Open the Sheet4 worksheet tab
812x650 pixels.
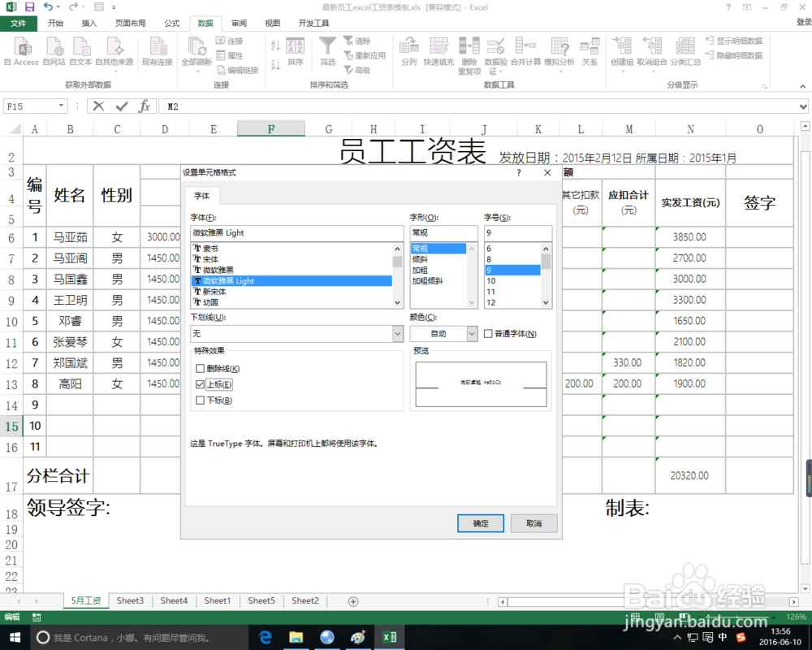click(x=173, y=600)
